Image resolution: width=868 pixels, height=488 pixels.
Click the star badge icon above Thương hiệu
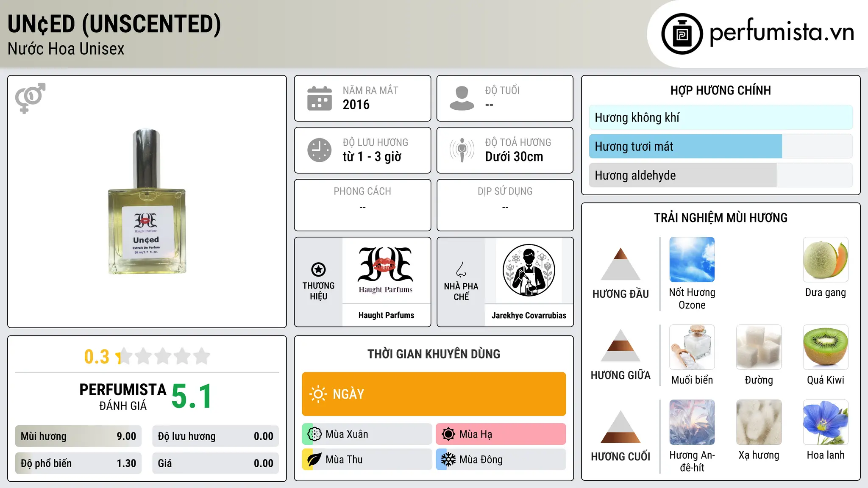click(x=318, y=269)
